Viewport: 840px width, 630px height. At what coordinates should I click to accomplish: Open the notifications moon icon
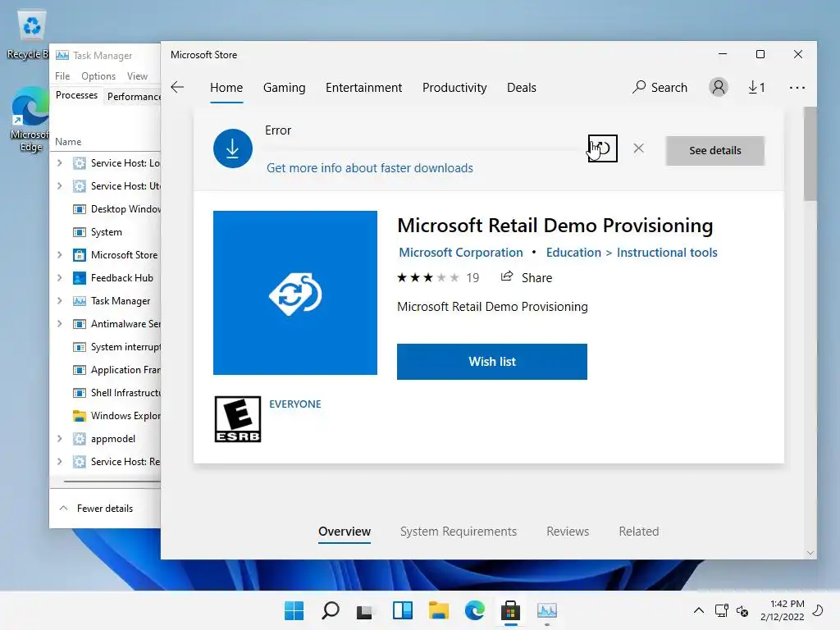coord(818,610)
